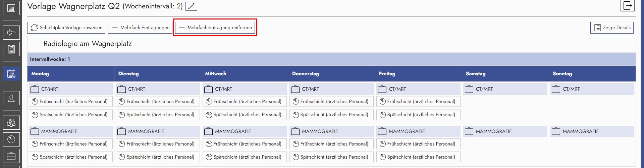Select Thursday MAMMOGRAFIE Frühschicht entry
Viewport: 644px width, 168px height.
(x=331, y=144)
